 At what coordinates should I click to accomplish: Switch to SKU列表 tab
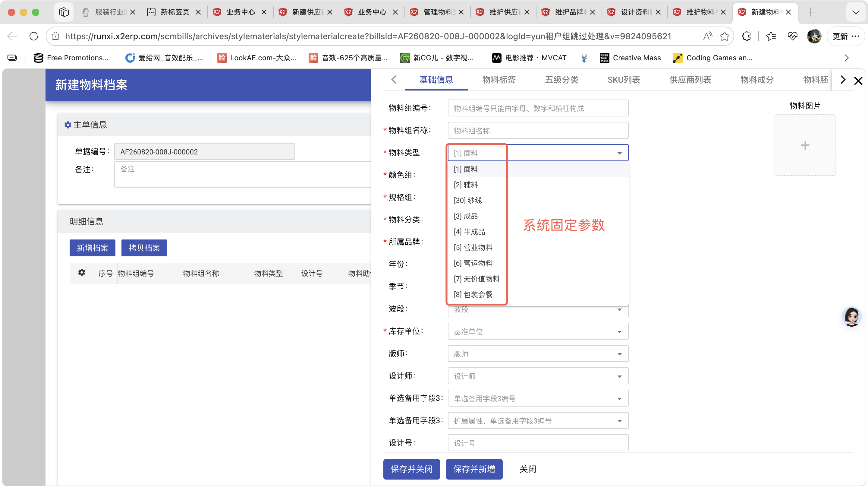coord(623,80)
